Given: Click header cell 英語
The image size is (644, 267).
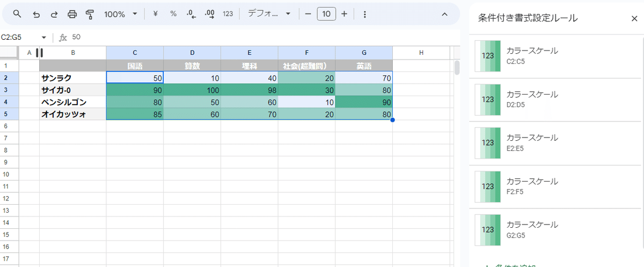Looking at the screenshot, I should (364, 66).
